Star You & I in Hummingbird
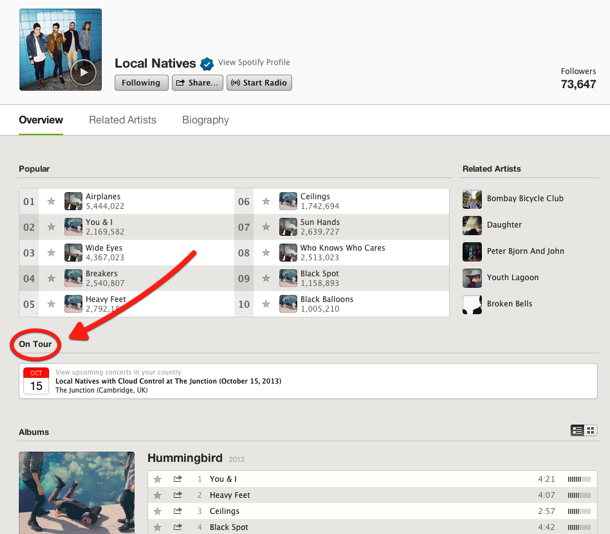This screenshot has height=534, width=610. coord(157,479)
